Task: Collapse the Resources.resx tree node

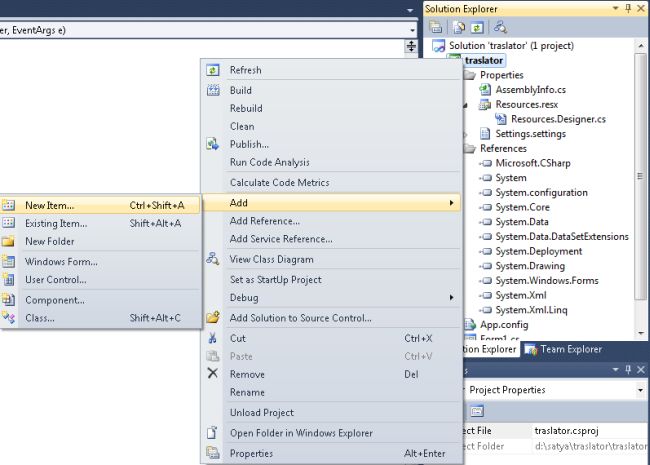Action: (x=465, y=105)
